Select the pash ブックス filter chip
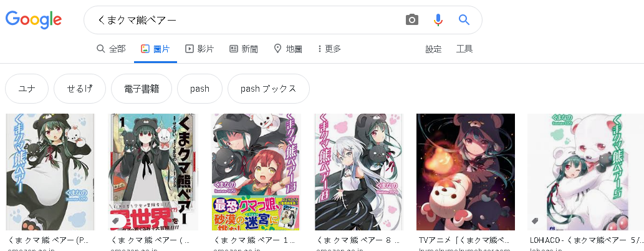Image resolution: width=644 pixels, height=251 pixels. pyautogui.click(x=269, y=89)
